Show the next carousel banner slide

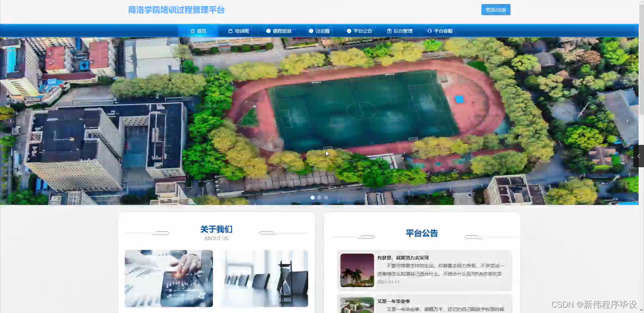627,121
